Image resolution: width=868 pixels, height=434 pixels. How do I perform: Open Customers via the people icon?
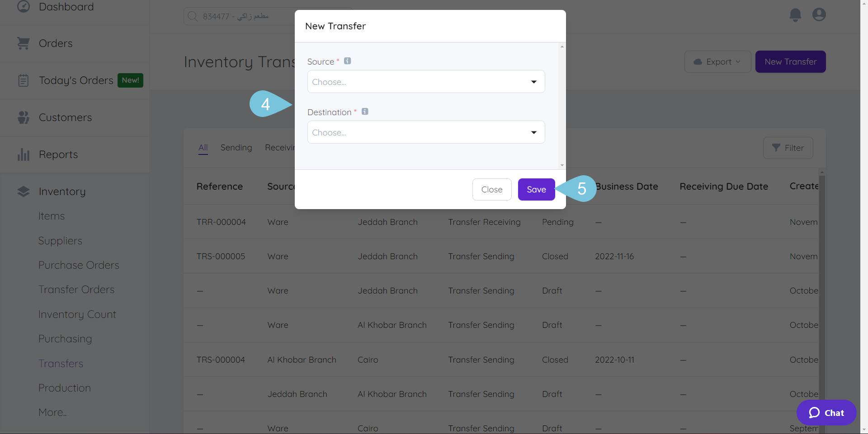pyautogui.click(x=23, y=117)
